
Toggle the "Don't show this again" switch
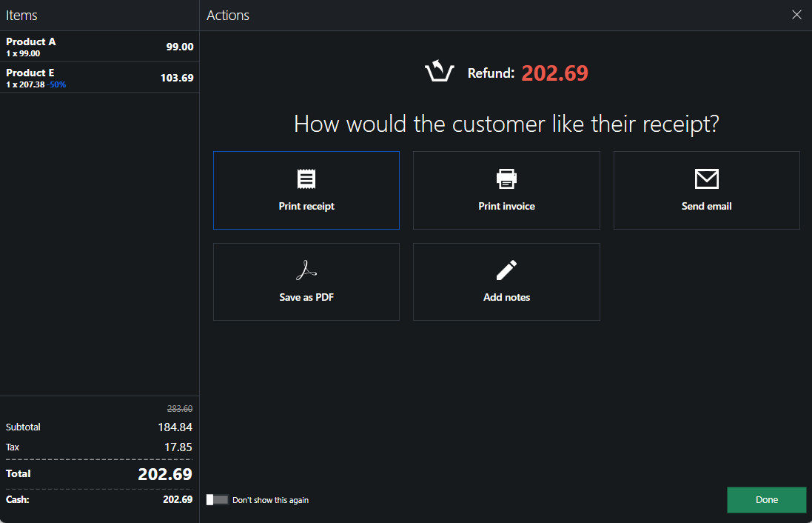tap(217, 500)
